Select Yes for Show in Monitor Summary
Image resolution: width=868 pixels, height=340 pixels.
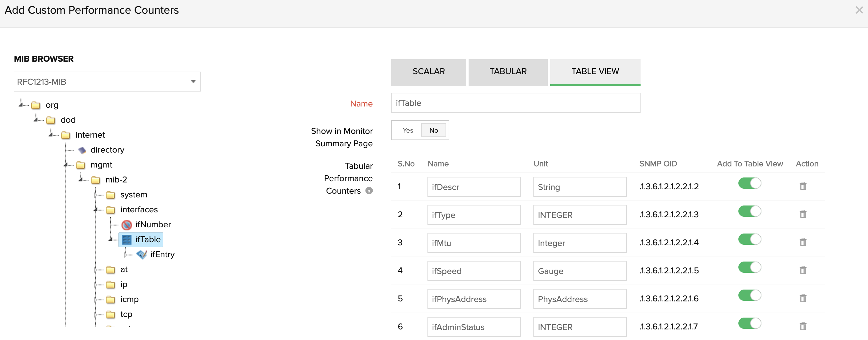pyautogui.click(x=408, y=130)
